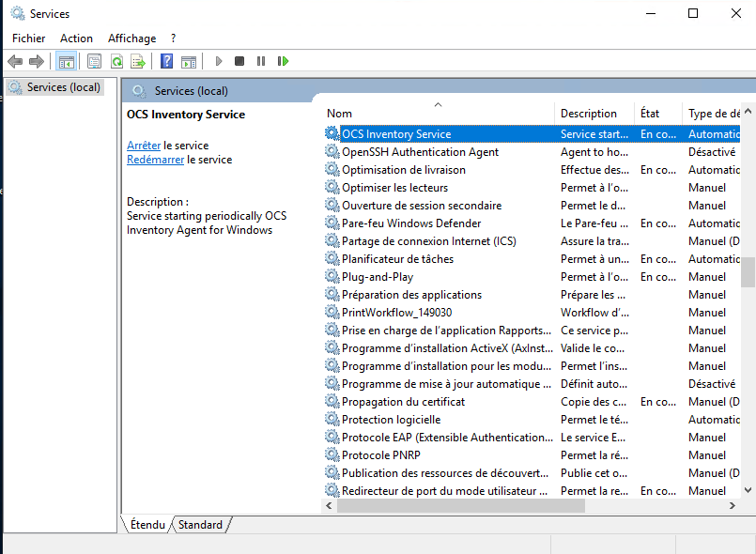Select the Ouverture de session secondaire row
756x554 pixels.
click(x=532, y=205)
